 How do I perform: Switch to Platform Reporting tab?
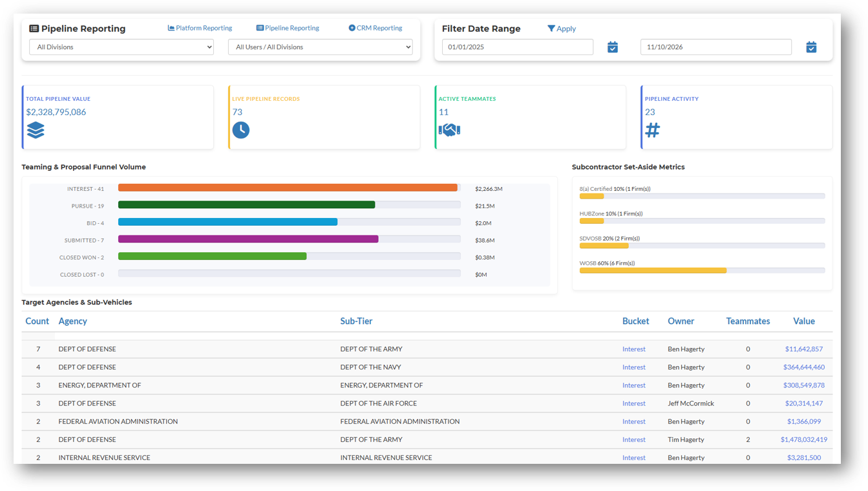200,28
